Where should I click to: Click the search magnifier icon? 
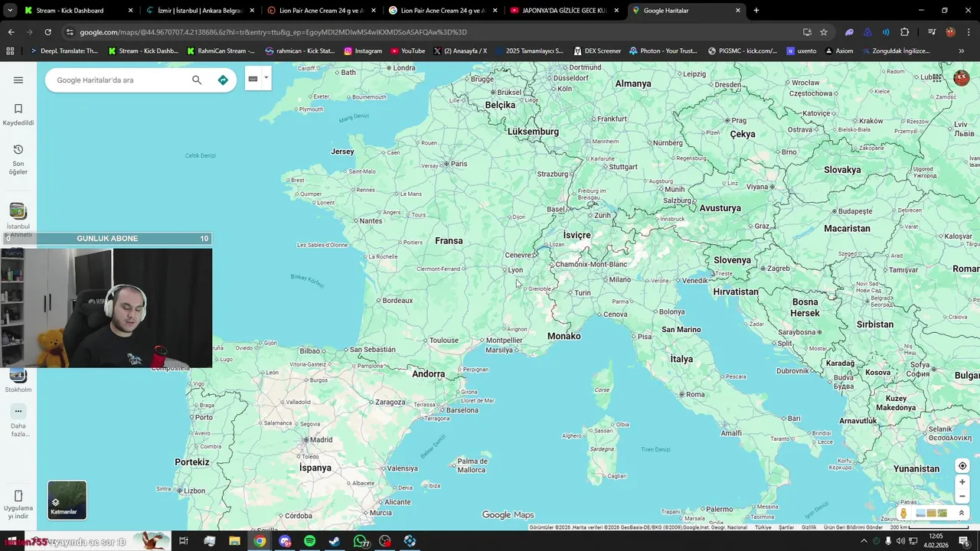pyautogui.click(x=197, y=80)
